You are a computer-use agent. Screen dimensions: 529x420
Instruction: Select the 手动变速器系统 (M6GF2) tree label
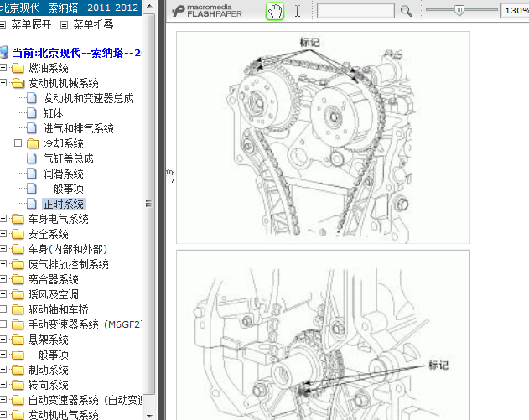[85, 324]
